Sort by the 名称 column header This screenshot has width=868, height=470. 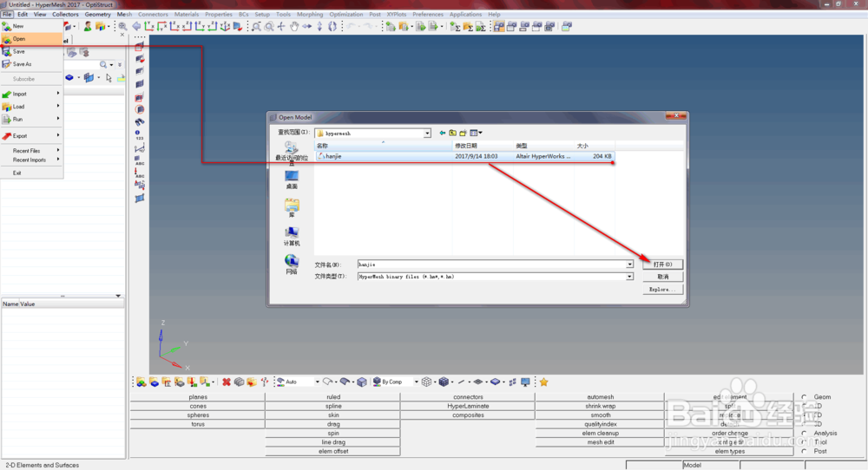point(384,146)
